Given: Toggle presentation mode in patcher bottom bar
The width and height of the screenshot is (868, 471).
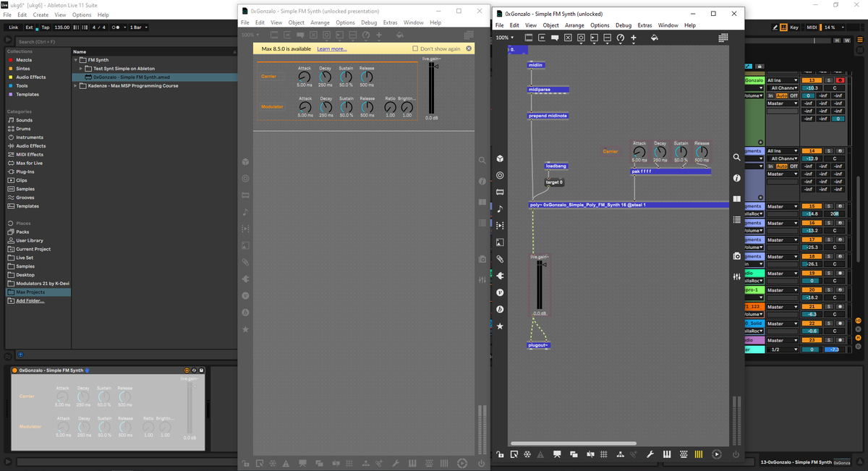Looking at the screenshot, I should point(558,454).
